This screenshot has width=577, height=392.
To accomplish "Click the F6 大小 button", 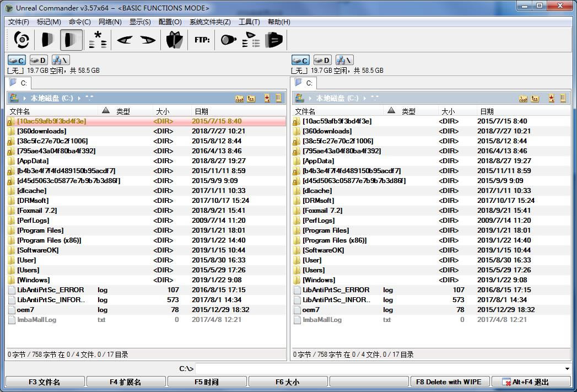I will 288,382.
